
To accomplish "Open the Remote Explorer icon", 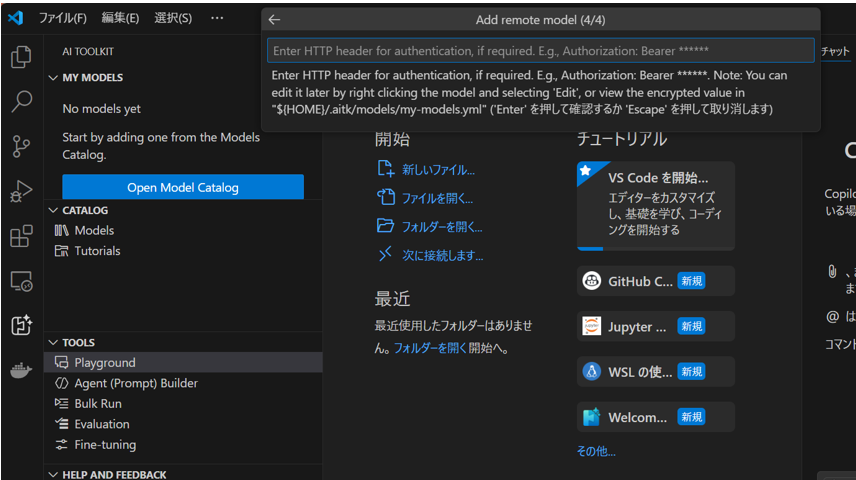I will [x=21, y=281].
